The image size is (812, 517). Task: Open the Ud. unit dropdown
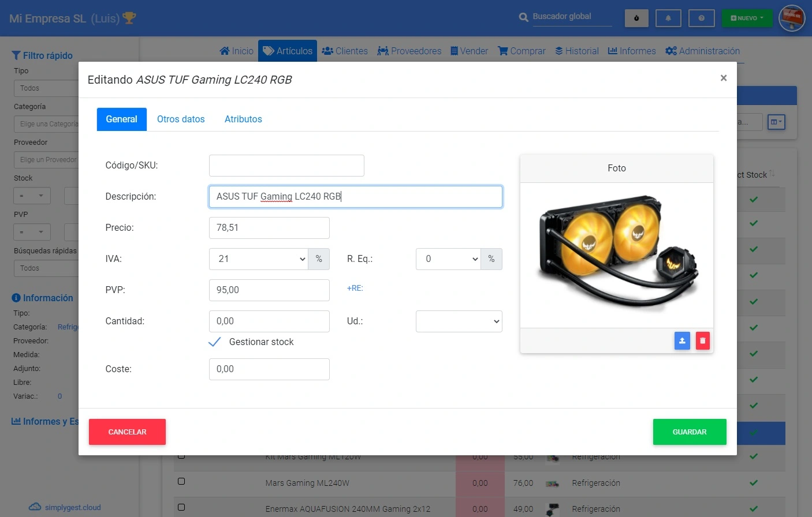[x=459, y=321]
